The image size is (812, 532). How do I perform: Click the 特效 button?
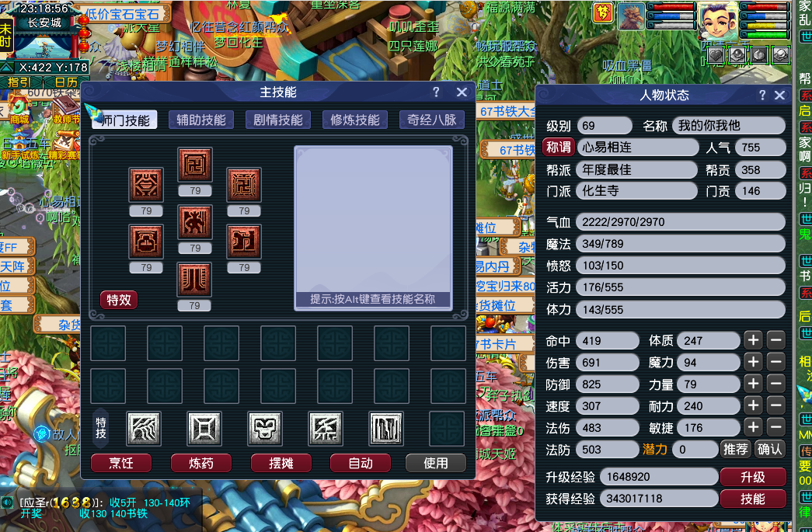click(119, 300)
